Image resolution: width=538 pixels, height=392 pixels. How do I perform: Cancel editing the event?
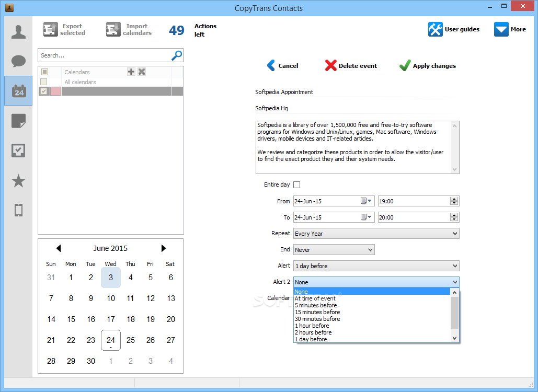click(283, 65)
